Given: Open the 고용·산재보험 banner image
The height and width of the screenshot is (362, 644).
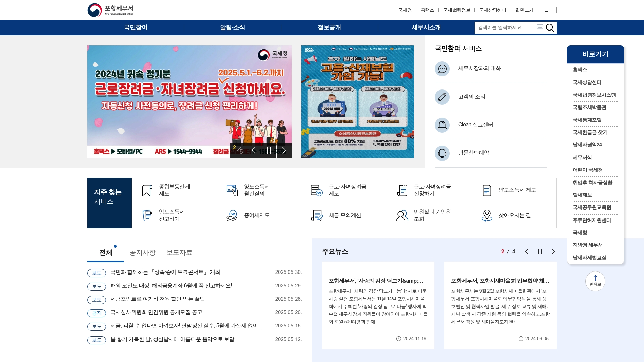Looking at the screenshot, I should pyautogui.click(x=358, y=102).
